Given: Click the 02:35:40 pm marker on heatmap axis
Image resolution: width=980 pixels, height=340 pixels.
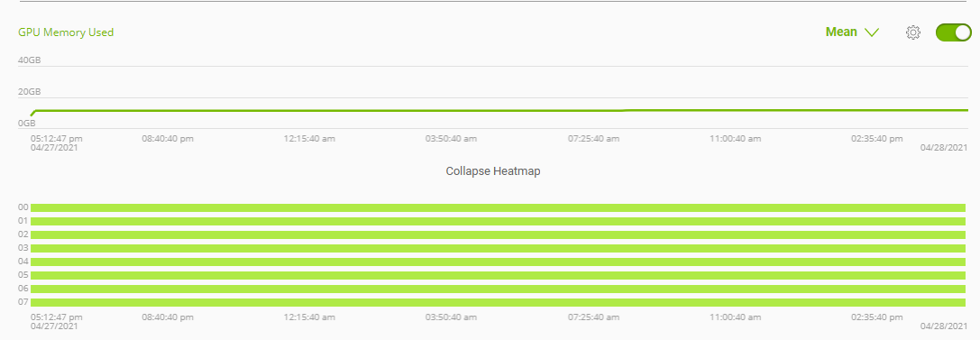Looking at the screenshot, I should [877, 317].
